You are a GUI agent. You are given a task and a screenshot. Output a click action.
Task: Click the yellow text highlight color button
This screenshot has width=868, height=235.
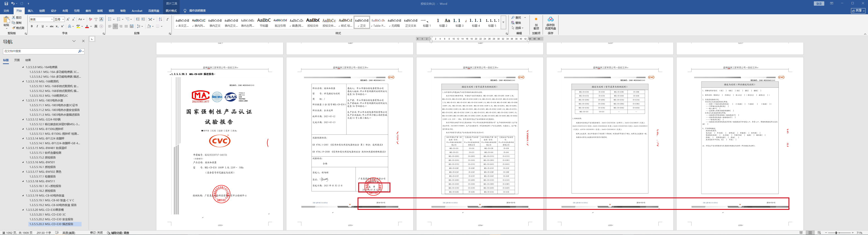pos(78,26)
